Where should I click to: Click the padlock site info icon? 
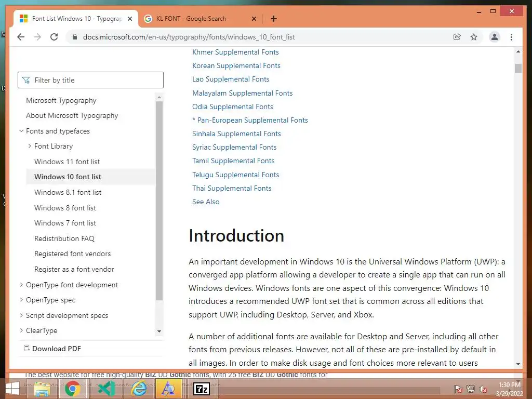point(75,37)
